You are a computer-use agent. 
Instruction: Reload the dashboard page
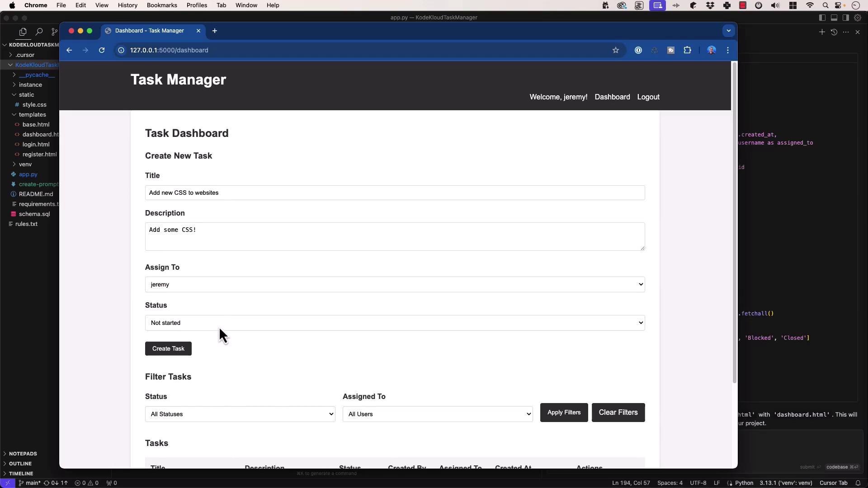pos(102,50)
